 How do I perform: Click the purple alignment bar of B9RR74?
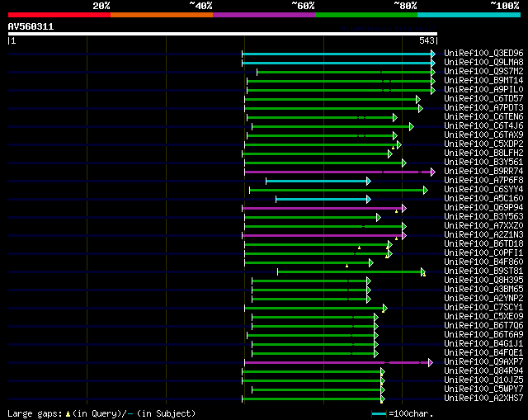[340, 172]
